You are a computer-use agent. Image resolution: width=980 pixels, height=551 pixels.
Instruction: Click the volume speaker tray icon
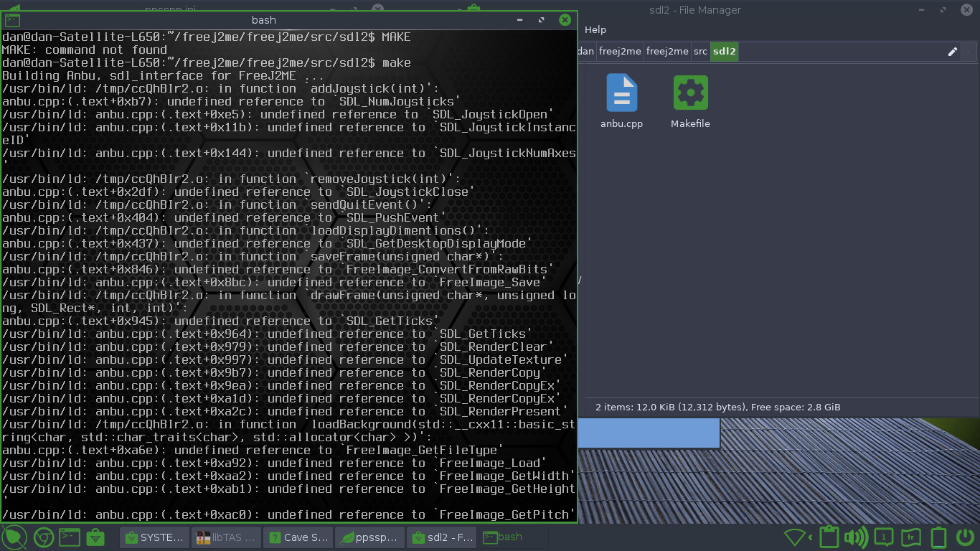tap(856, 537)
